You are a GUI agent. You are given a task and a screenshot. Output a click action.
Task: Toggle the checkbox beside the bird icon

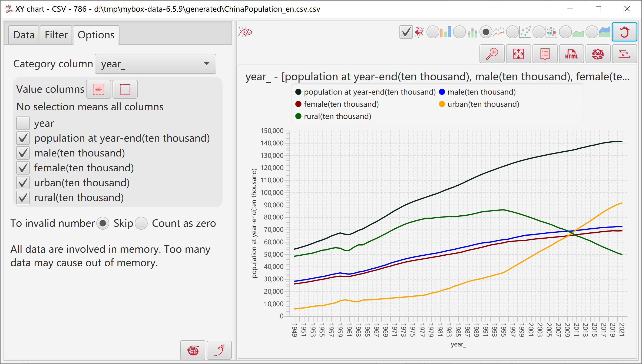406,32
